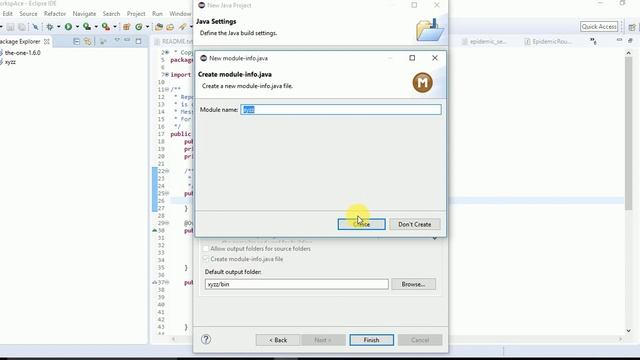
Task: Minimize the Package Explorer view
Action: (x=127, y=40)
